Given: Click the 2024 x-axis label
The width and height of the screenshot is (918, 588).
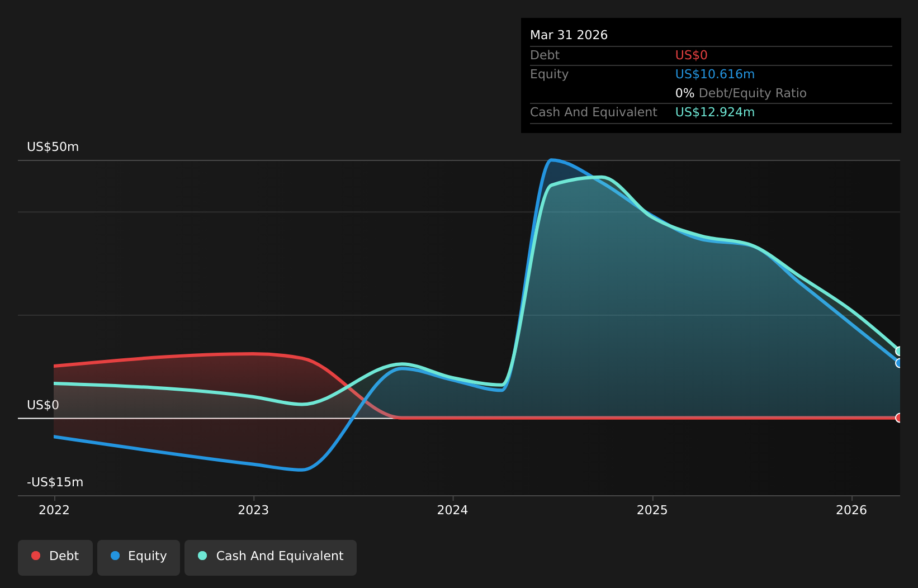Looking at the screenshot, I should point(452,510).
